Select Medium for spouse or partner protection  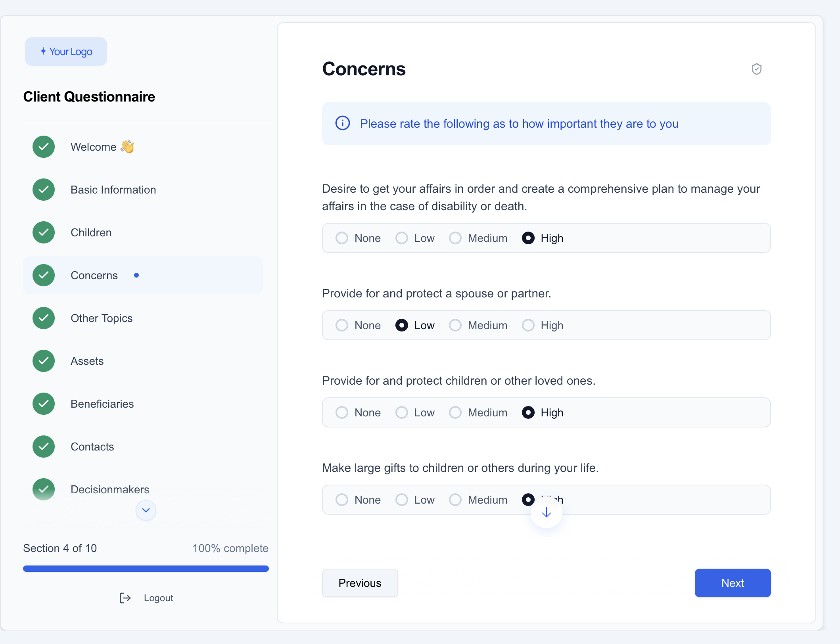455,325
